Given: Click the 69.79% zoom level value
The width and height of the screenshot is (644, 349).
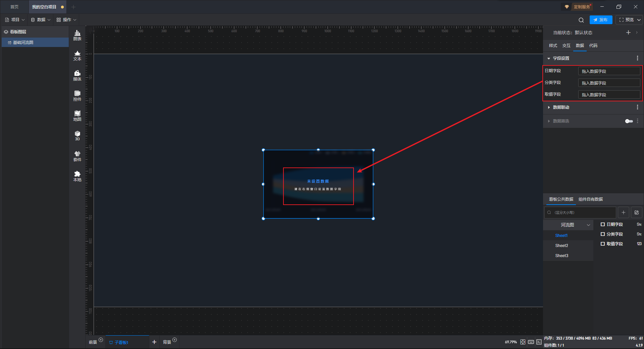Looking at the screenshot, I should (x=511, y=342).
